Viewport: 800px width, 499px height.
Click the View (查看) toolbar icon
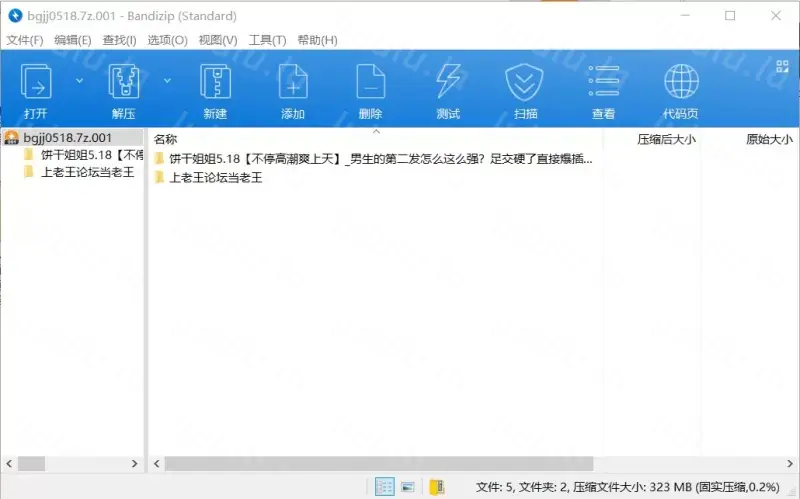click(603, 82)
